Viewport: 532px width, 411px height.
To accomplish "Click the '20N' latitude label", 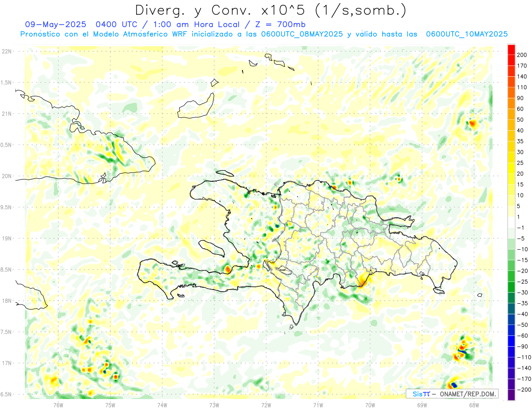I will click(7, 176).
